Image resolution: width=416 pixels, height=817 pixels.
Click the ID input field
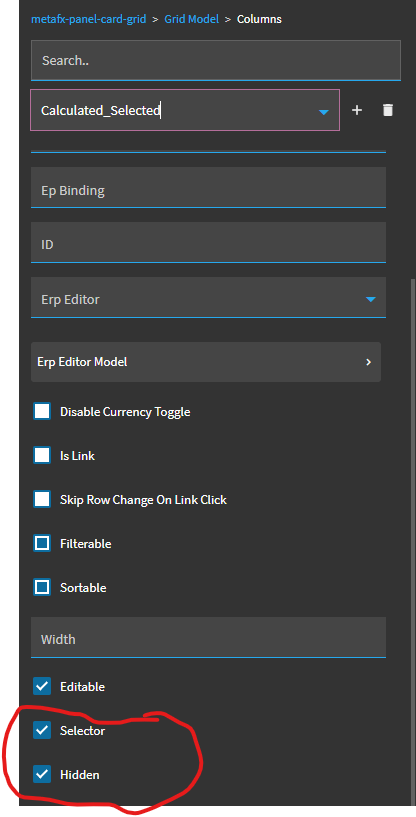[x=209, y=242]
